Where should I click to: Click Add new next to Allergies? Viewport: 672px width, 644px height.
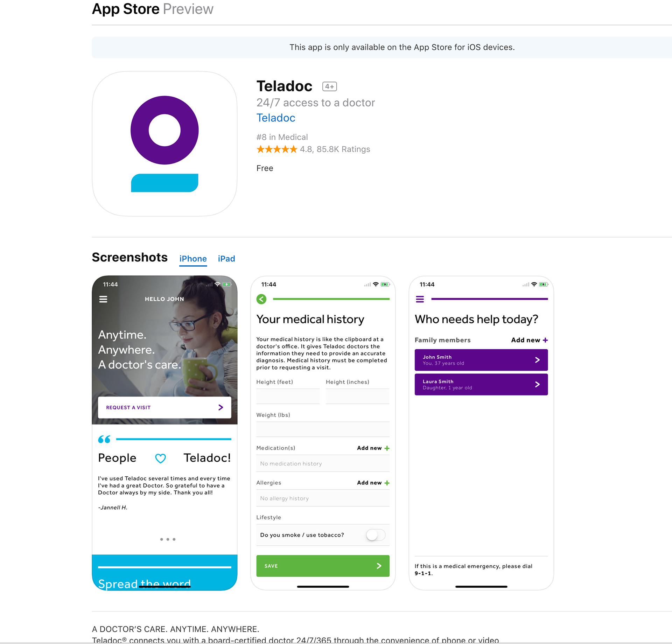coord(369,483)
